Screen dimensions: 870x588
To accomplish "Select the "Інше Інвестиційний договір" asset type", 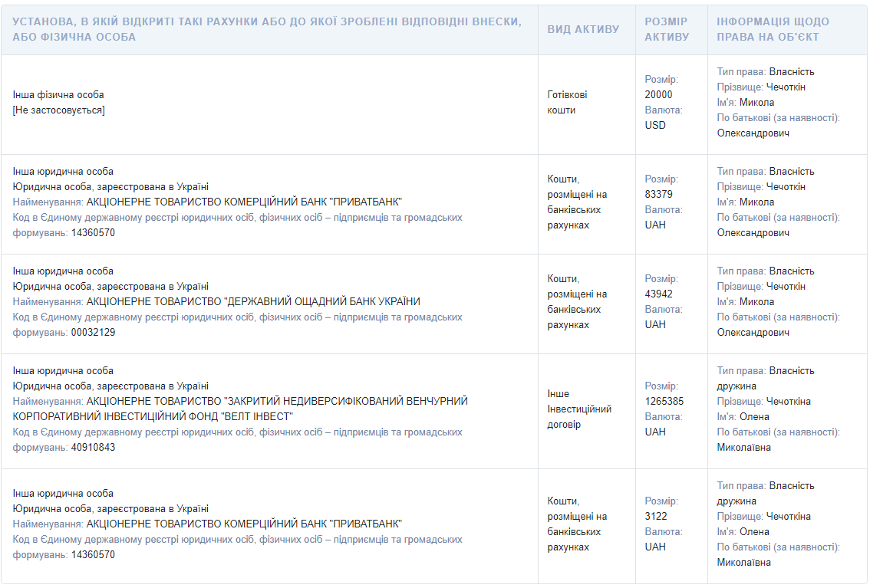I will point(578,409).
